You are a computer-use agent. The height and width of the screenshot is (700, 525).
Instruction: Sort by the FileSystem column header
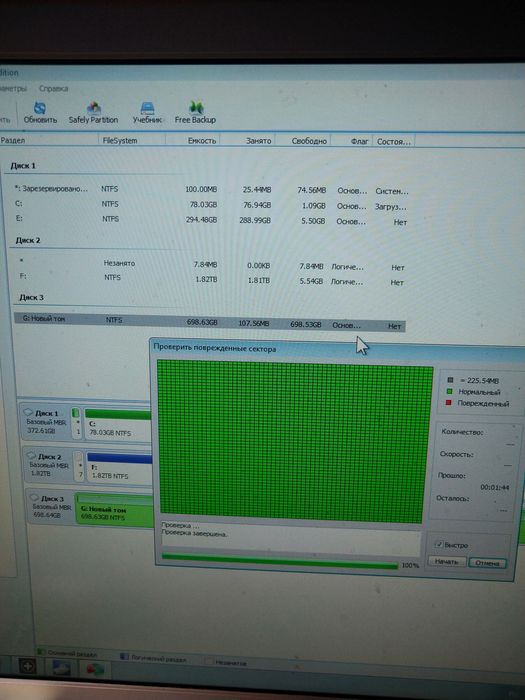point(132,141)
